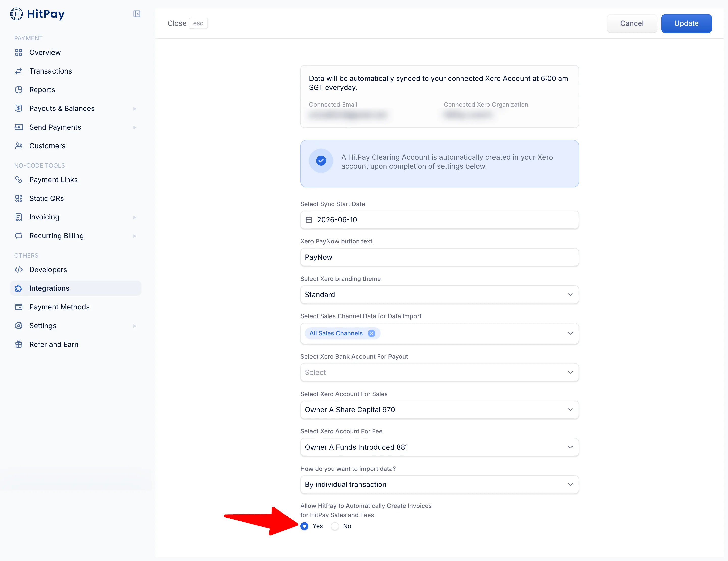Click the Invoicing receipt icon
Viewport: 728px width, 561px height.
[x=19, y=217]
